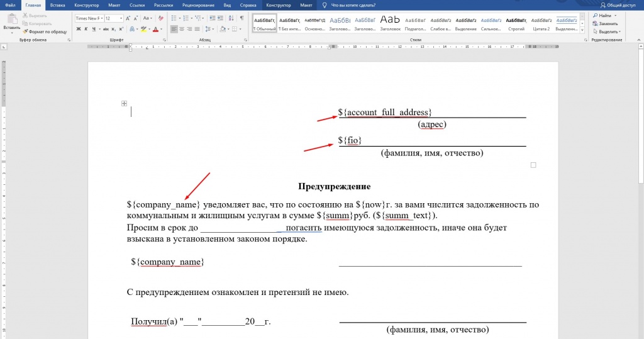Screen dimensions: 644x339
Task: Apply yellow text highlight color
Action: 143,29
